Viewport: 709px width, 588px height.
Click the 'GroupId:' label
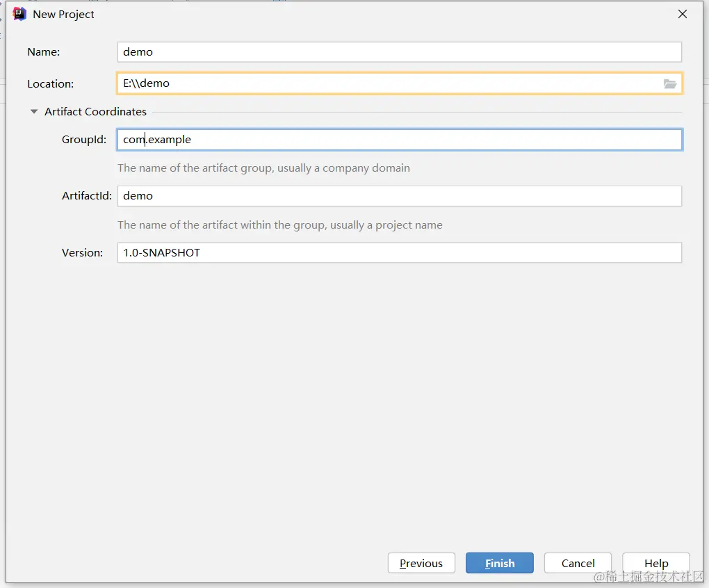click(84, 140)
